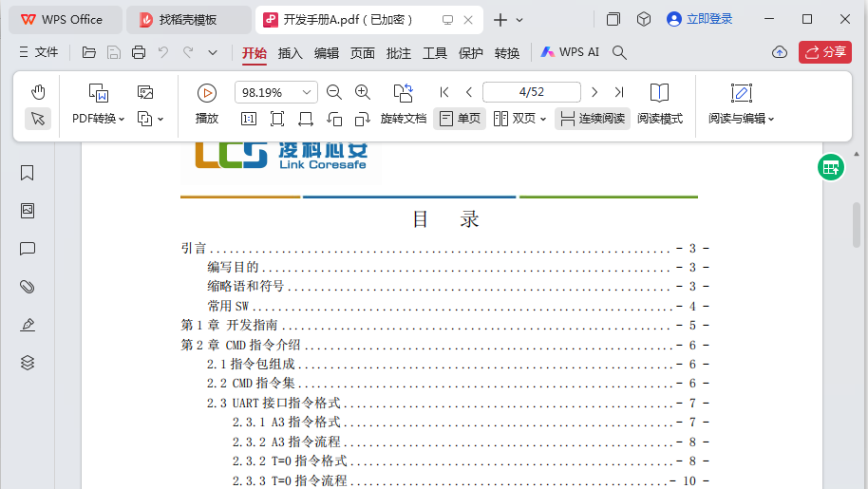868x489 pixels.
Task: Click the red 分享 share button
Action: (x=825, y=52)
